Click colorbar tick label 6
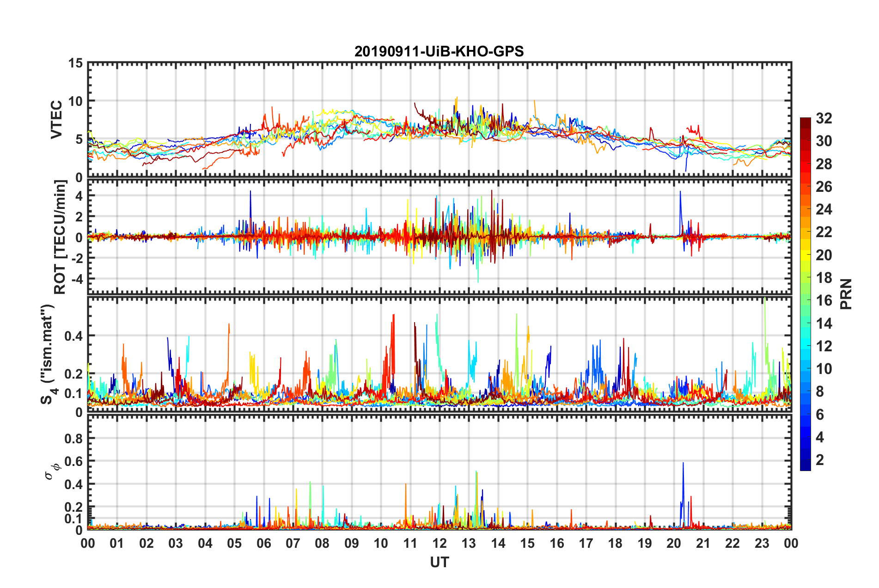The height and width of the screenshot is (588, 879). click(x=820, y=415)
